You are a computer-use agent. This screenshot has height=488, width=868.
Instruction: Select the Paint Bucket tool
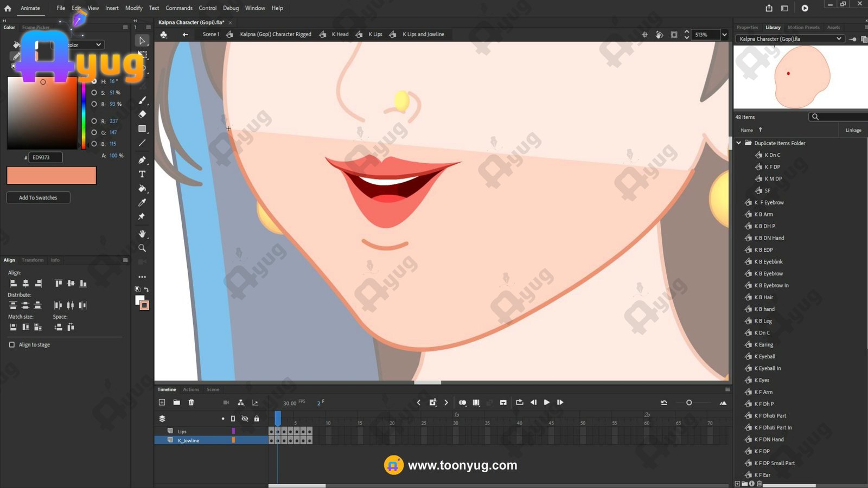pos(142,188)
